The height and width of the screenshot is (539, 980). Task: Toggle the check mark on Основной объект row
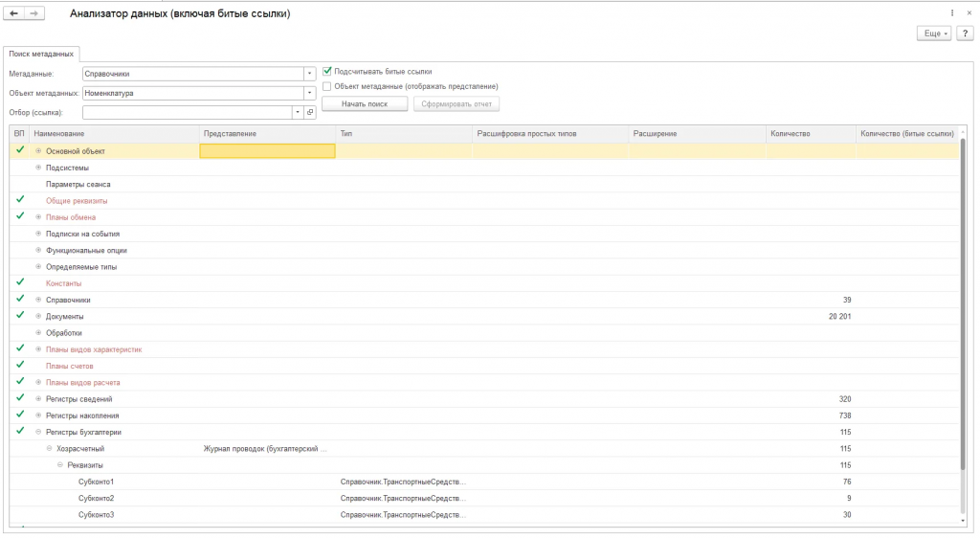pyautogui.click(x=20, y=150)
